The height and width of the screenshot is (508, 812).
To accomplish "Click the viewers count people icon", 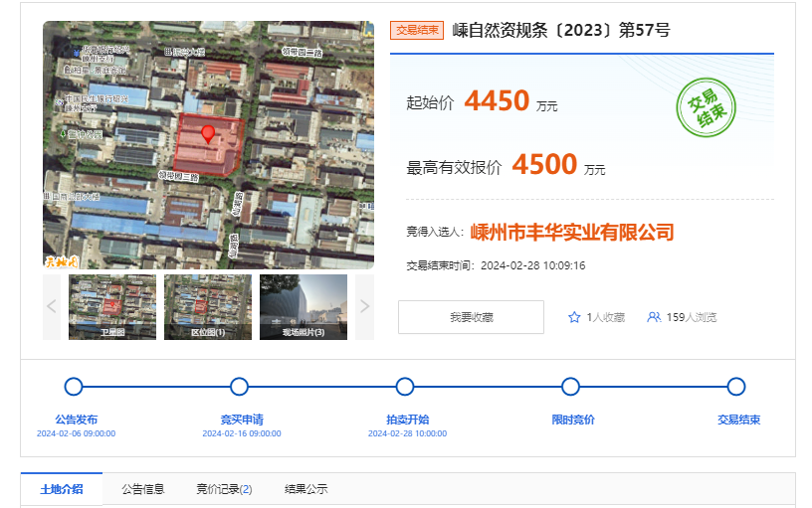I will (654, 317).
